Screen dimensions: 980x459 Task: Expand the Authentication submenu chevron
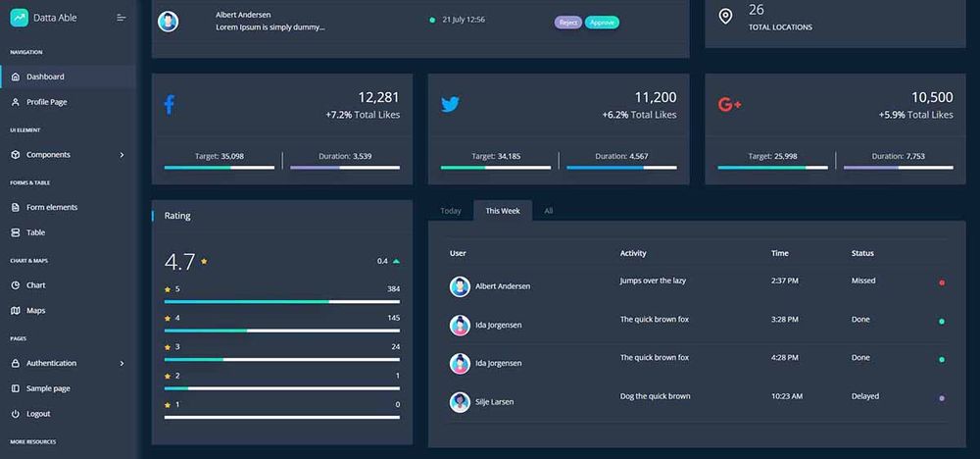point(122,364)
